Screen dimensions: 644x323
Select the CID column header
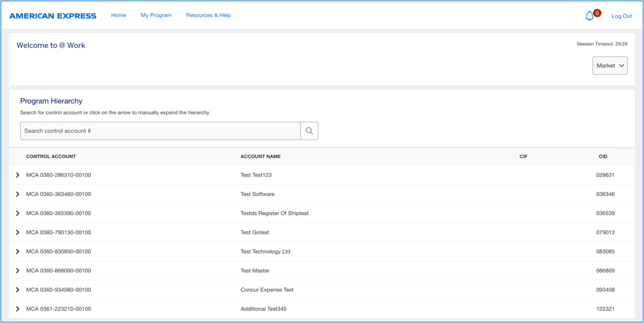pos(603,157)
